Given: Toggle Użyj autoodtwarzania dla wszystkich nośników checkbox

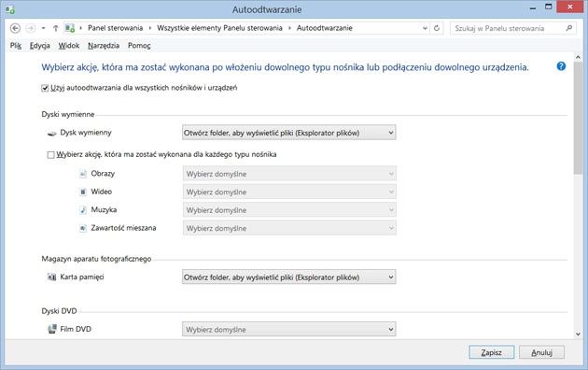Looking at the screenshot, I should tap(45, 88).
